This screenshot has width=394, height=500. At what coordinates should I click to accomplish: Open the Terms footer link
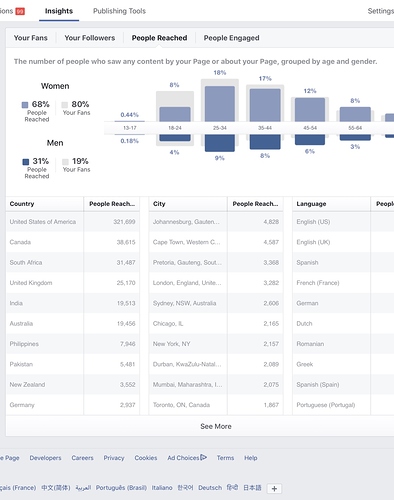[225, 458]
